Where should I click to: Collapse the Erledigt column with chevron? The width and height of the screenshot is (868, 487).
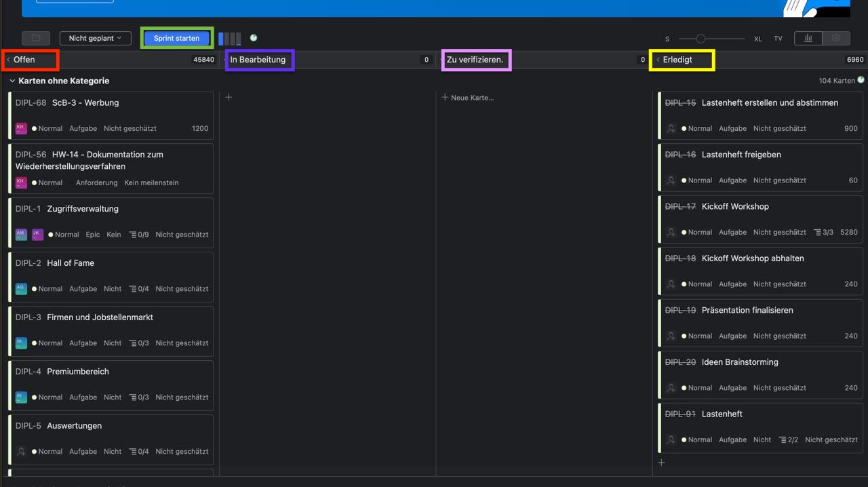pyautogui.click(x=658, y=60)
